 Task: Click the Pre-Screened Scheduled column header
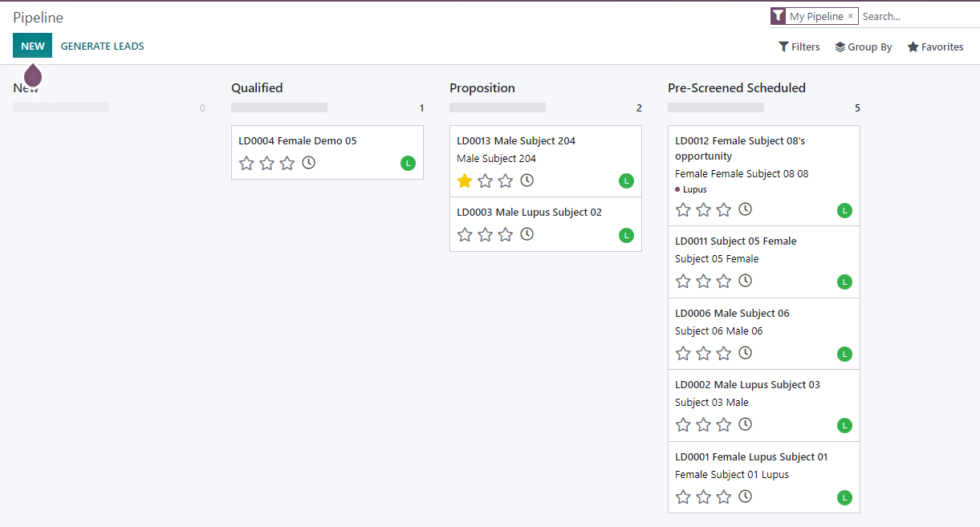click(x=736, y=87)
